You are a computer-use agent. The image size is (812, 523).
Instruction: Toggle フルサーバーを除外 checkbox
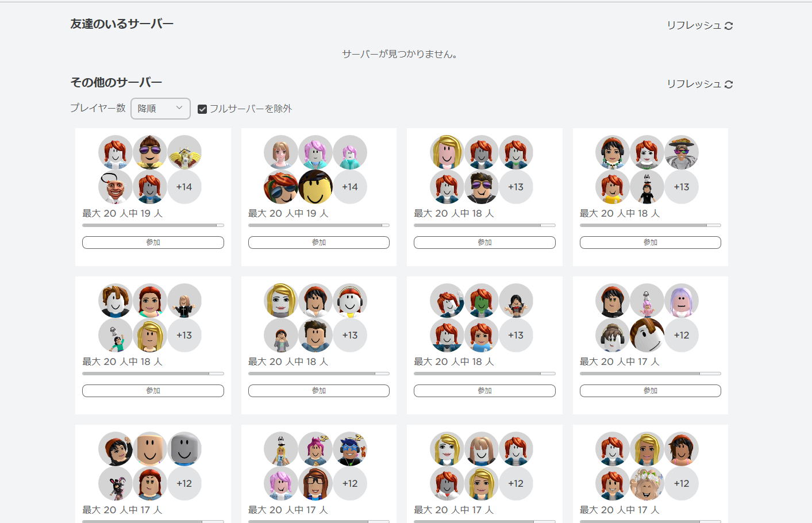(202, 109)
